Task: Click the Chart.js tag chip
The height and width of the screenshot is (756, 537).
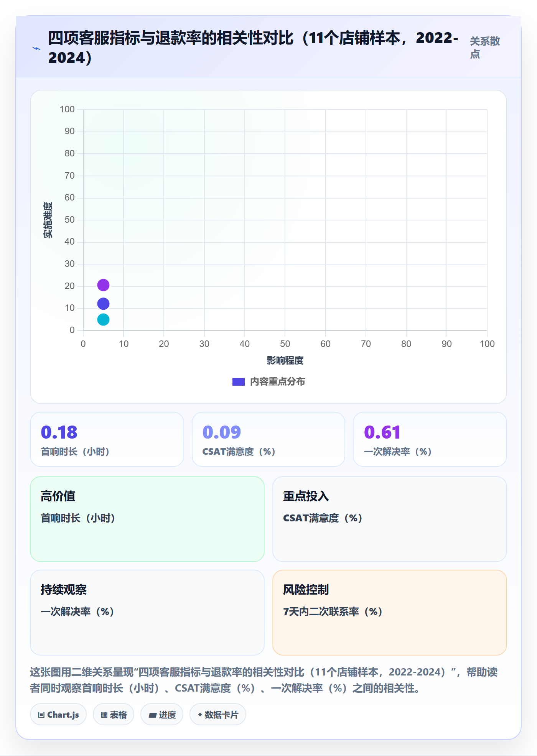Action: 58,715
